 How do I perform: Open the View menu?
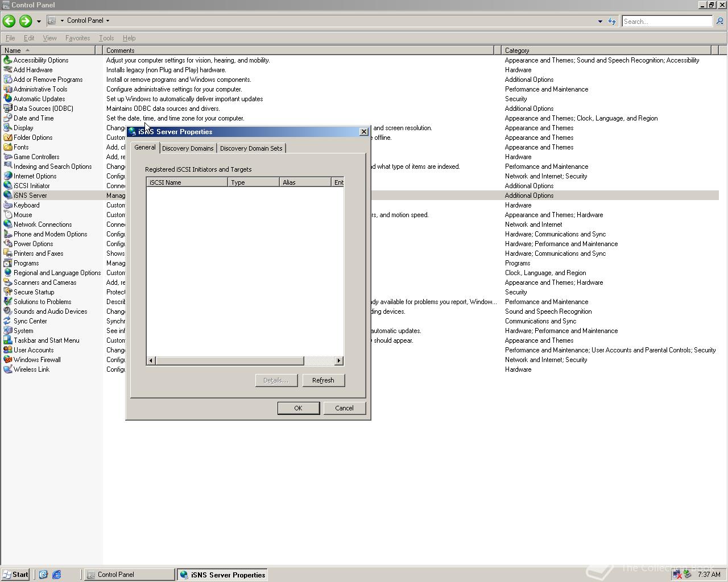[x=49, y=38]
